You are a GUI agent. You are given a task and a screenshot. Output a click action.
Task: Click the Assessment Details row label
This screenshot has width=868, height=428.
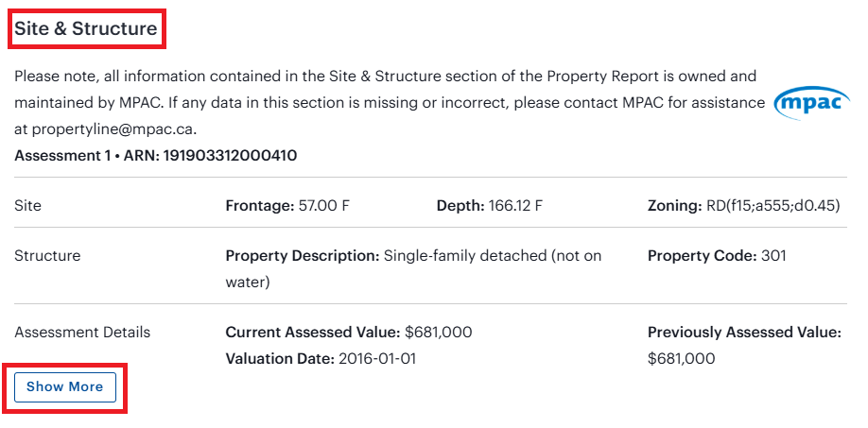[82, 332]
